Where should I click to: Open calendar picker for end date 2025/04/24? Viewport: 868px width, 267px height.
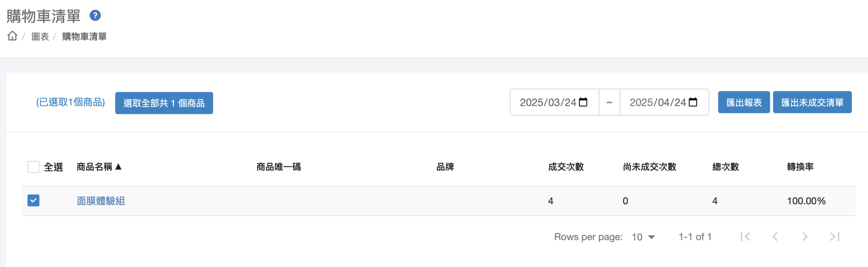pyautogui.click(x=693, y=102)
